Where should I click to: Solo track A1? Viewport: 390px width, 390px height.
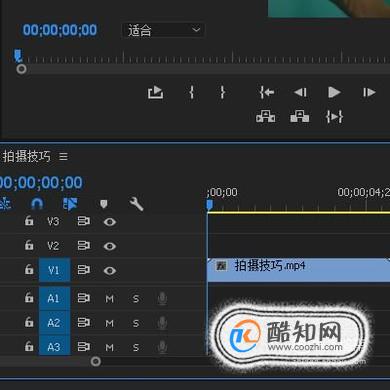pyautogui.click(x=136, y=299)
